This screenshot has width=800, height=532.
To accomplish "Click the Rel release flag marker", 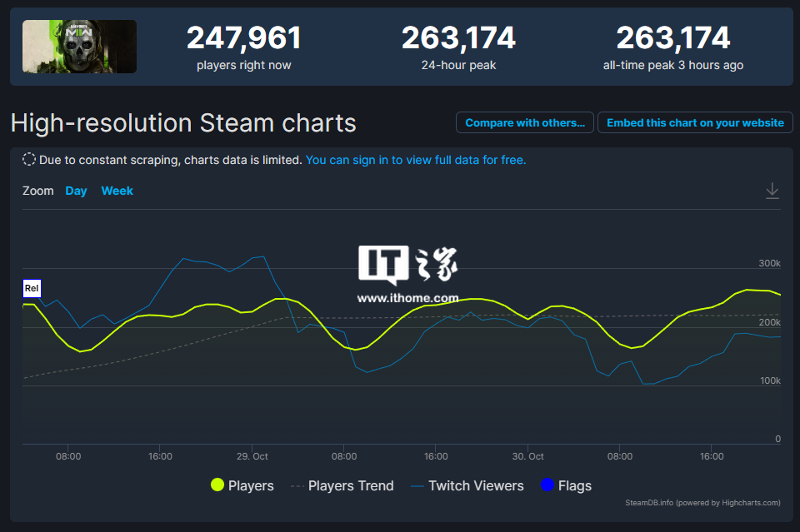I will point(32,288).
